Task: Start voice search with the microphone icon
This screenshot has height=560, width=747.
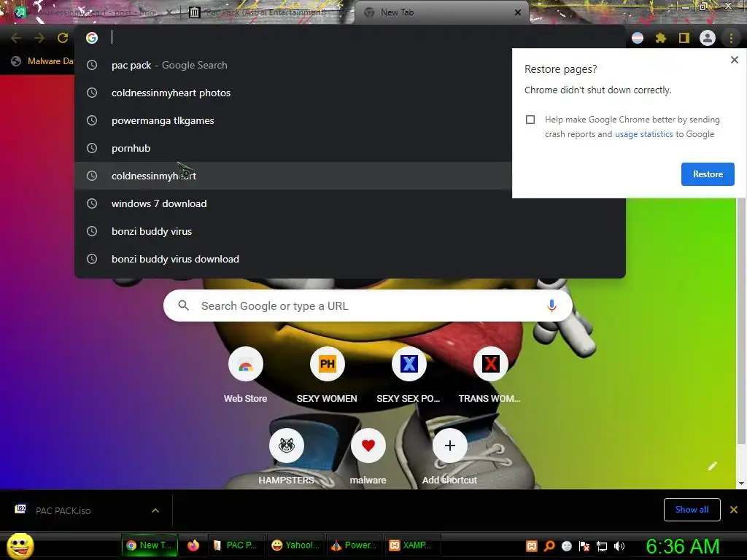Action: pyautogui.click(x=551, y=306)
